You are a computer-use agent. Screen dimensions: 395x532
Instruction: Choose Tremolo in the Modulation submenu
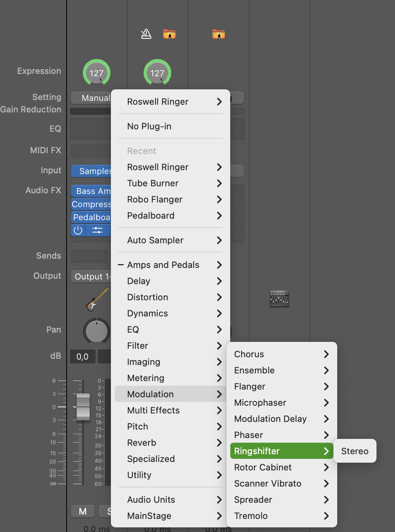point(282,516)
